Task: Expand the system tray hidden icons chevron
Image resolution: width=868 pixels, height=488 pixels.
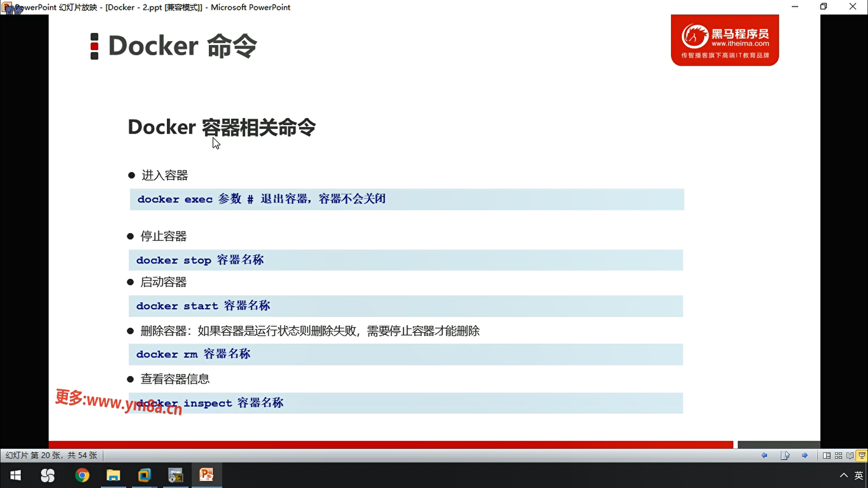Action: point(844,475)
